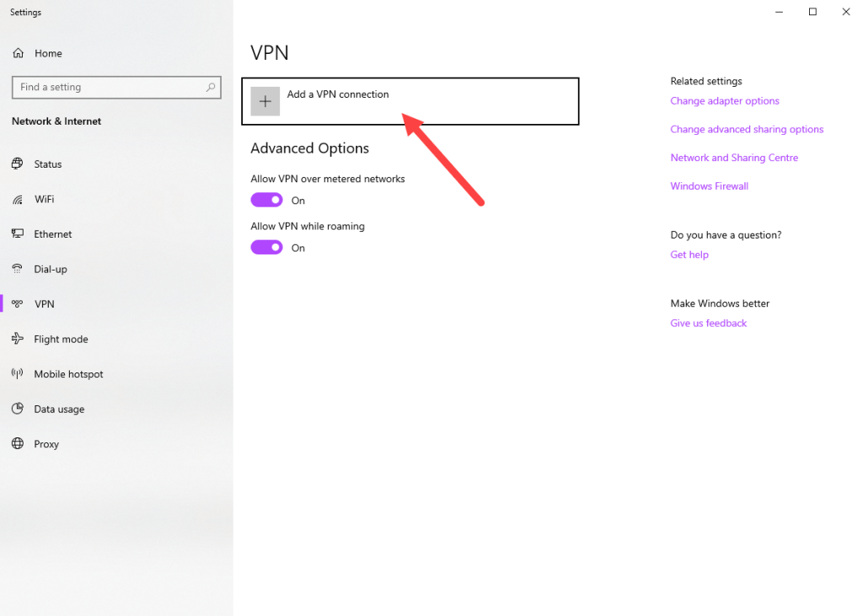This screenshot has height=616, width=863.
Task: Disable Allow VPN over metered networks
Action: click(266, 201)
